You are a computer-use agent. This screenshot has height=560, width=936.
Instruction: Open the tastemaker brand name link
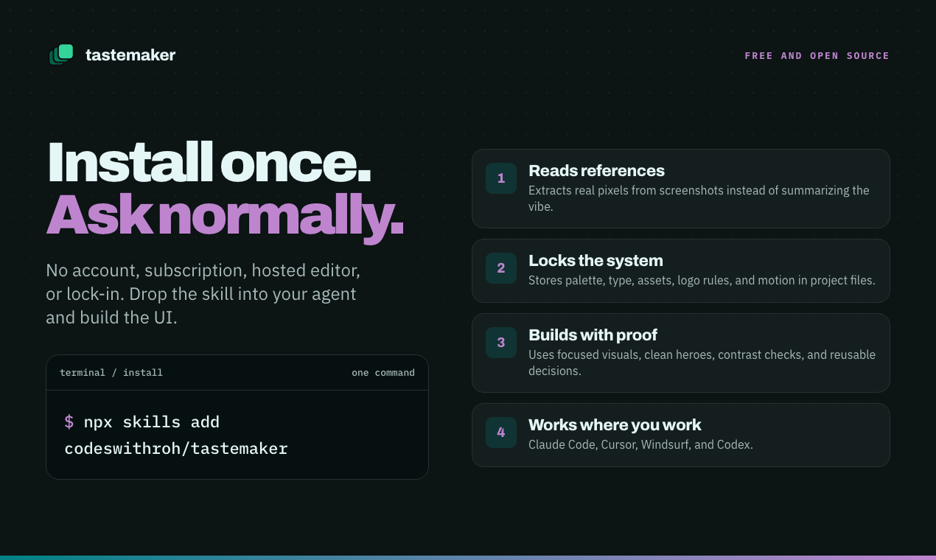(130, 55)
